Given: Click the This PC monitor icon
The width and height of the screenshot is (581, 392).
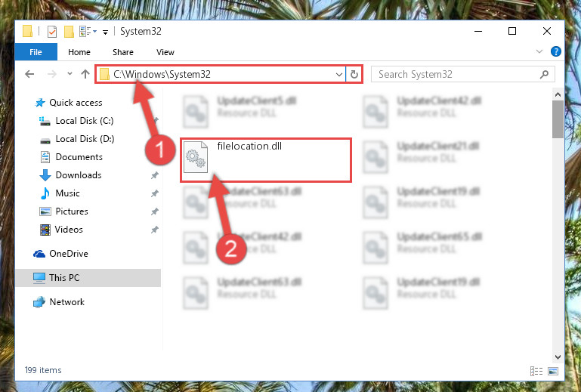Looking at the screenshot, I should pyautogui.click(x=39, y=278).
